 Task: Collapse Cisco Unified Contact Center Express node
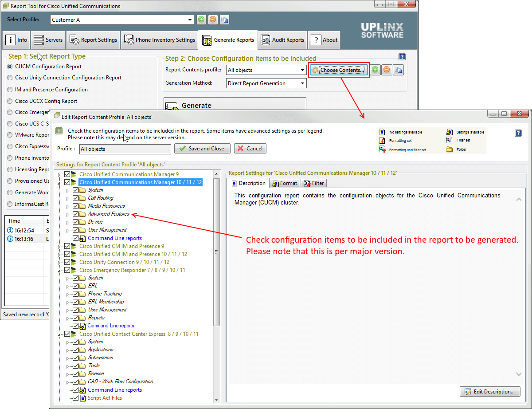pyautogui.click(x=59, y=334)
